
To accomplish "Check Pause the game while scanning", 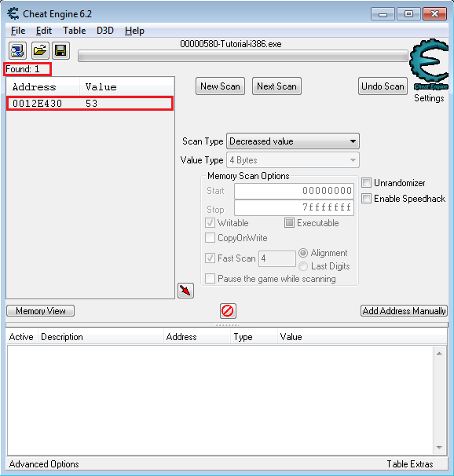I will click(x=210, y=278).
